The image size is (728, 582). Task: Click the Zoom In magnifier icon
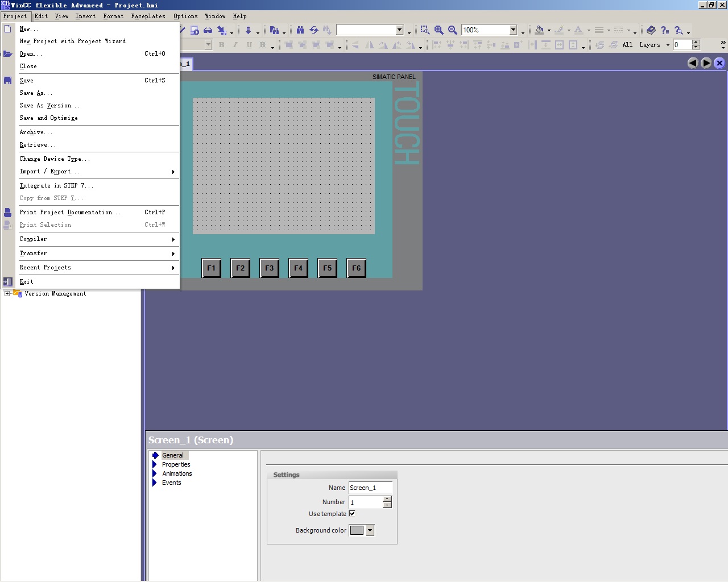pyautogui.click(x=439, y=30)
